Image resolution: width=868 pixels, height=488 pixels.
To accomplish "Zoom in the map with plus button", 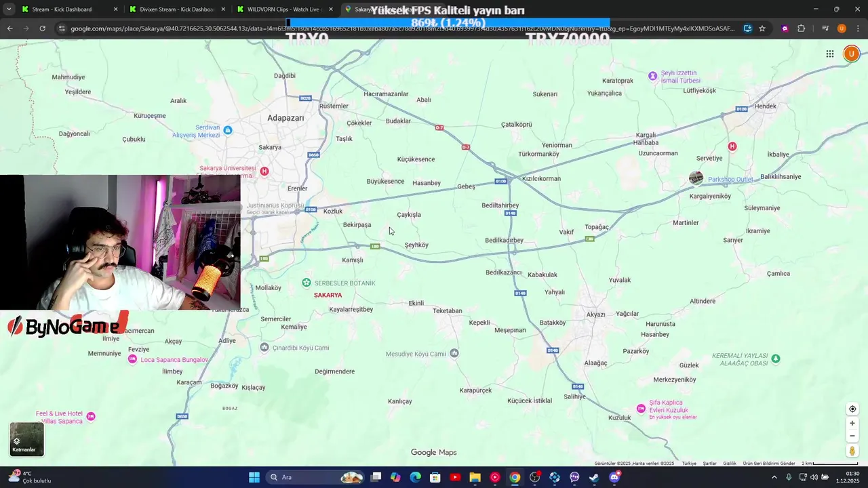I will [x=852, y=424].
